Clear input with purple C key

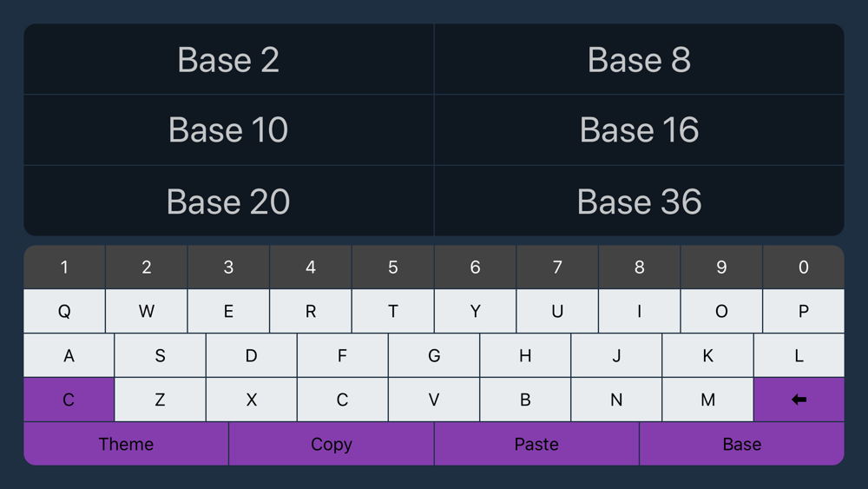coord(69,400)
